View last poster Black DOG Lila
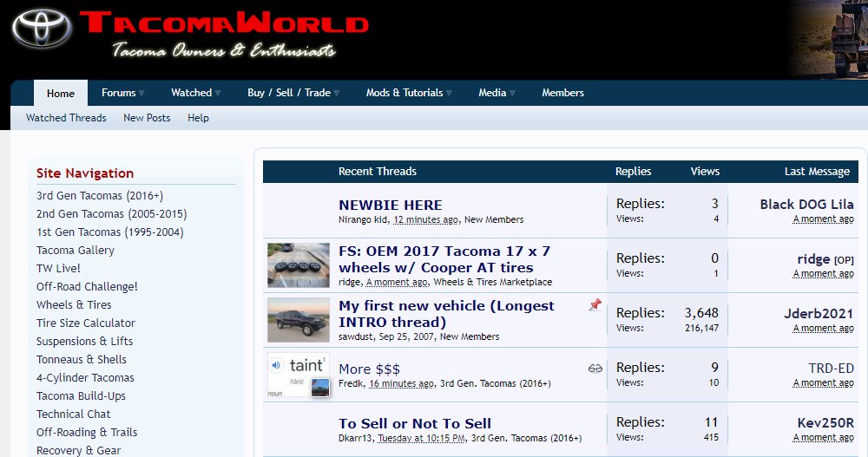The height and width of the screenshot is (457, 868). (x=806, y=204)
